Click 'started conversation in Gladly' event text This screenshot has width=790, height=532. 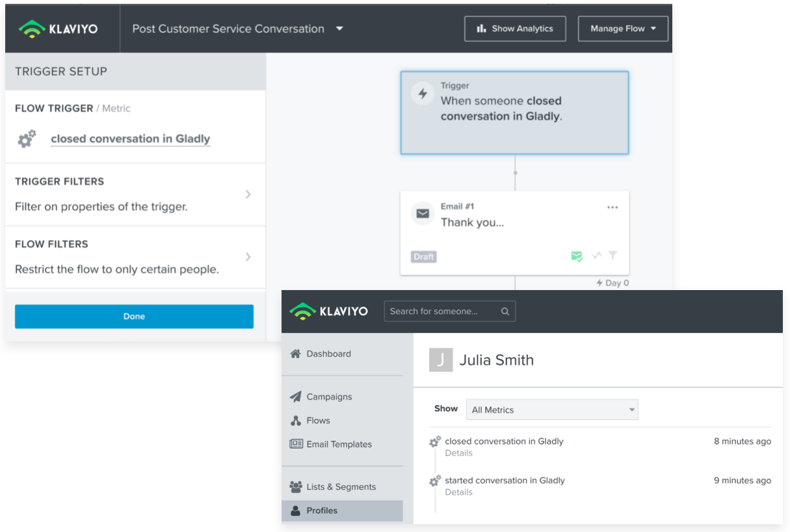505,481
